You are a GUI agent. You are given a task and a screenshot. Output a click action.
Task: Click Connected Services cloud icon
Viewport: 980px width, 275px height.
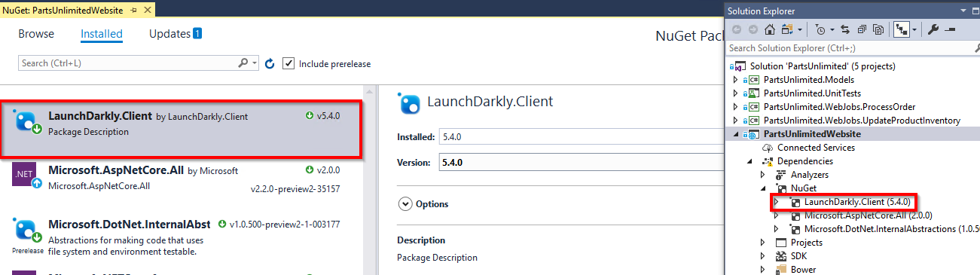pyautogui.click(x=768, y=148)
